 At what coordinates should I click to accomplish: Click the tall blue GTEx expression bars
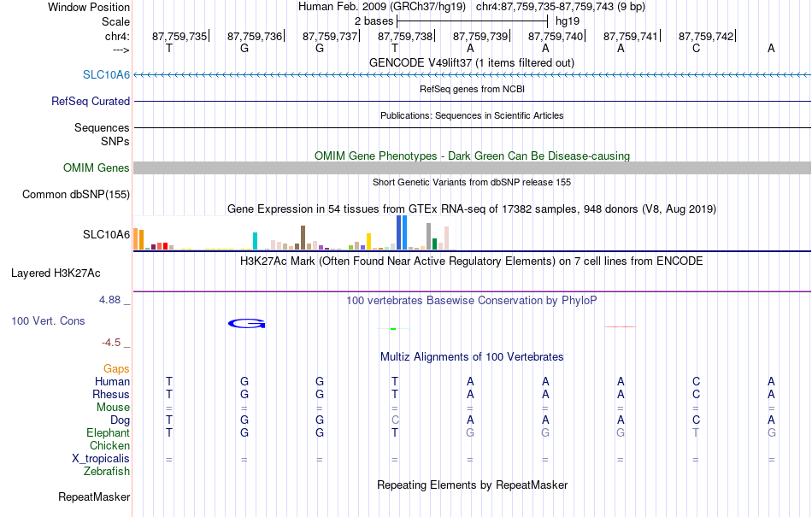point(402,232)
